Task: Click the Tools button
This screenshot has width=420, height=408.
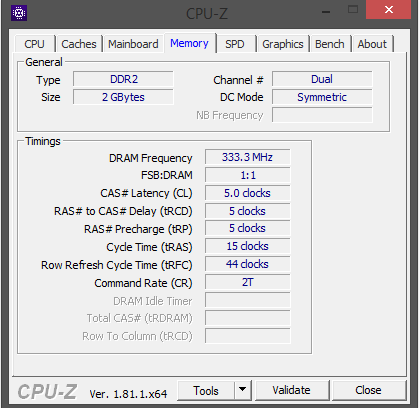Action: click(206, 390)
